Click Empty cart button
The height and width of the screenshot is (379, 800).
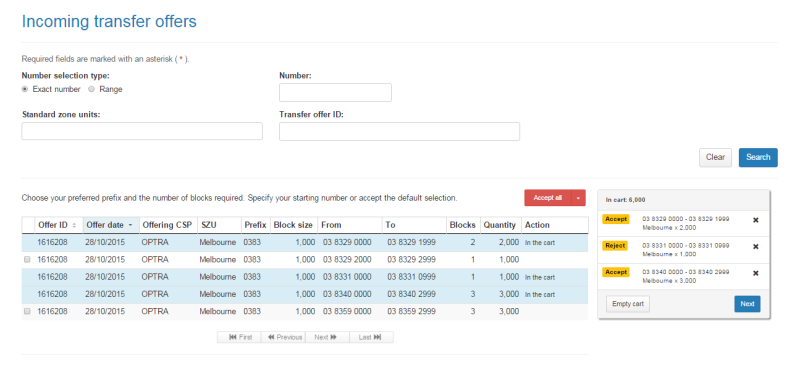[628, 304]
